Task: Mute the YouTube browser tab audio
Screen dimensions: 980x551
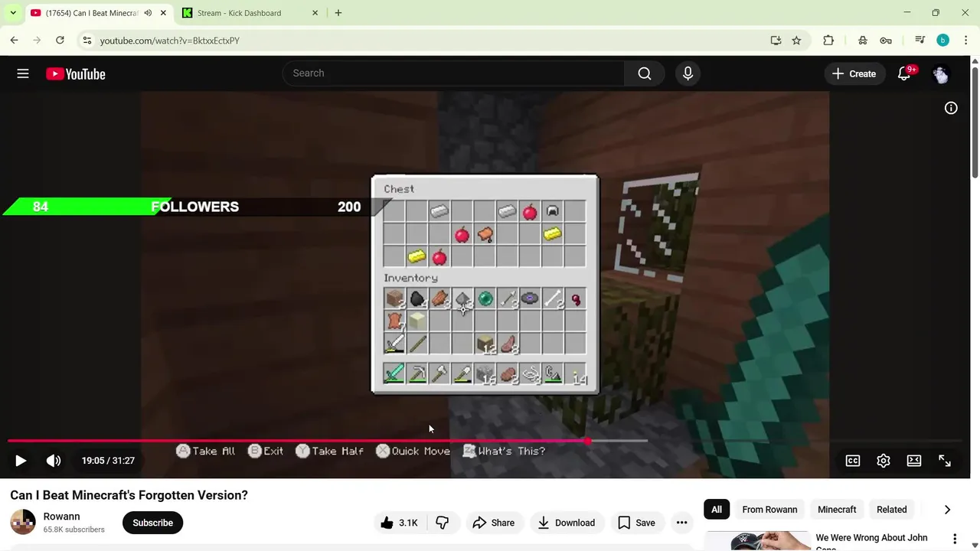Action: 148,13
